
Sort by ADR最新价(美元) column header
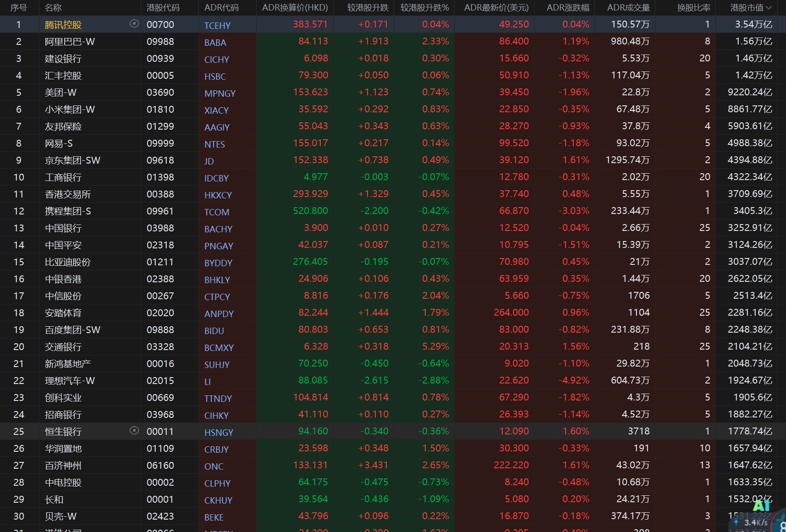tap(496, 8)
